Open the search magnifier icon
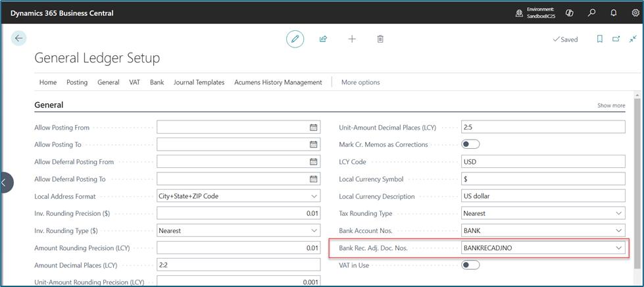 click(592, 13)
